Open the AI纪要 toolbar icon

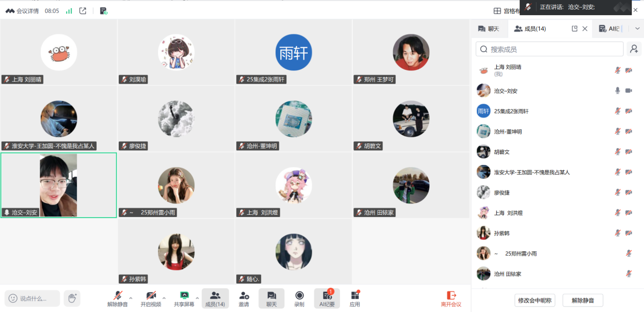click(x=327, y=299)
